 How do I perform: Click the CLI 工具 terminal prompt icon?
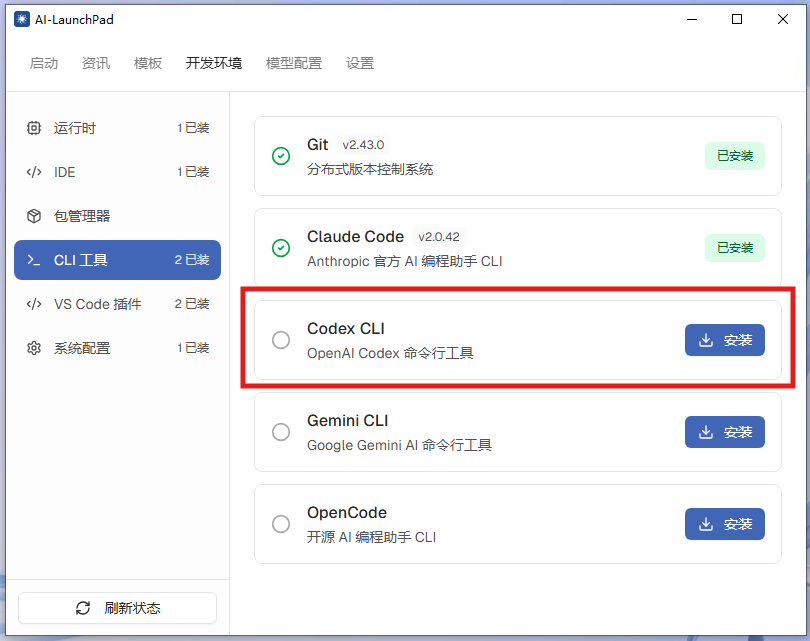(x=34, y=260)
